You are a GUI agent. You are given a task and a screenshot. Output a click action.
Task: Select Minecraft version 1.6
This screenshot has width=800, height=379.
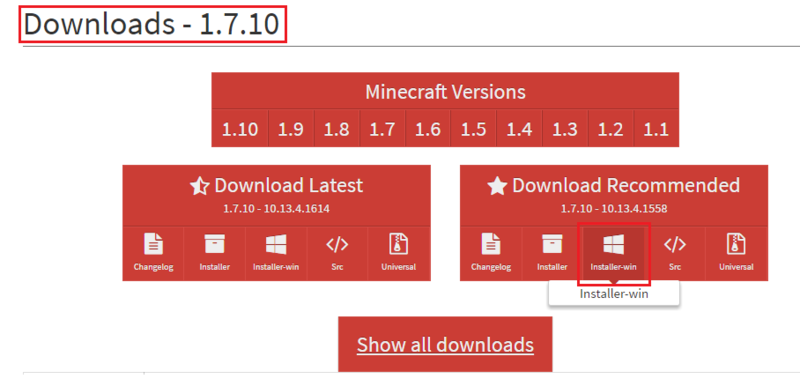(x=428, y=129)
